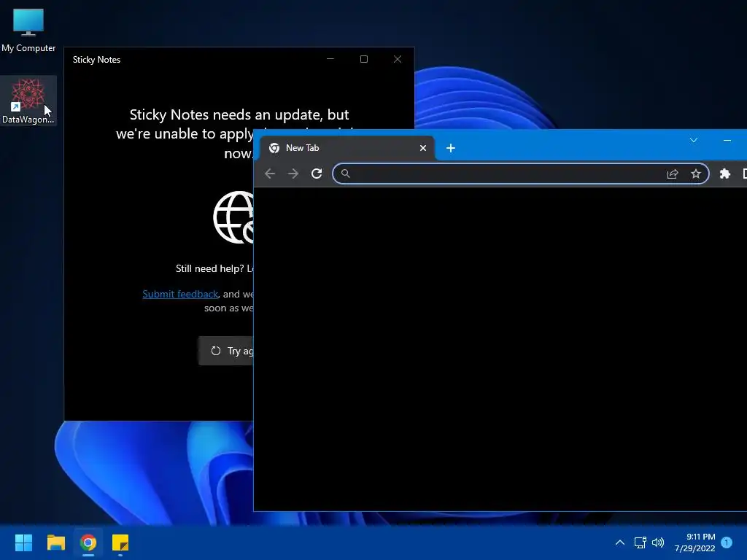Open clock showing 9:11 PM

pos(695,542)
